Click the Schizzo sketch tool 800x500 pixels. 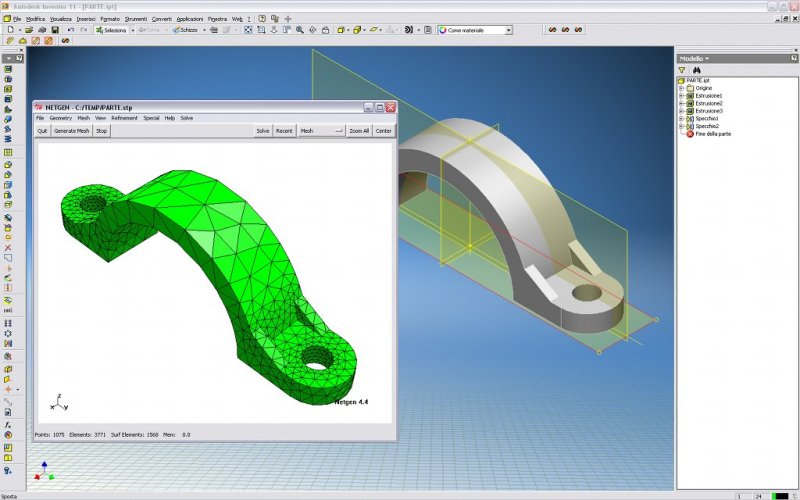pyautogui.click(x=185, y=30)
